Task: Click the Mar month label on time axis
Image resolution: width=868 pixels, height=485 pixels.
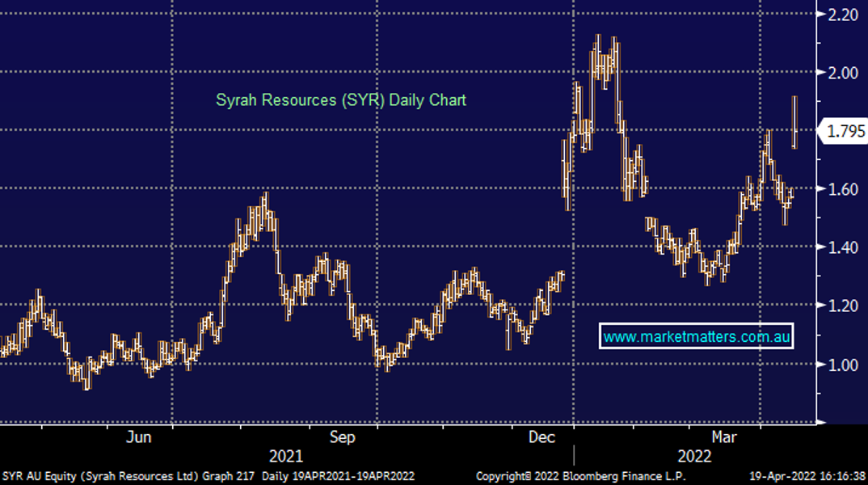Action: click(x=725, y=437)
